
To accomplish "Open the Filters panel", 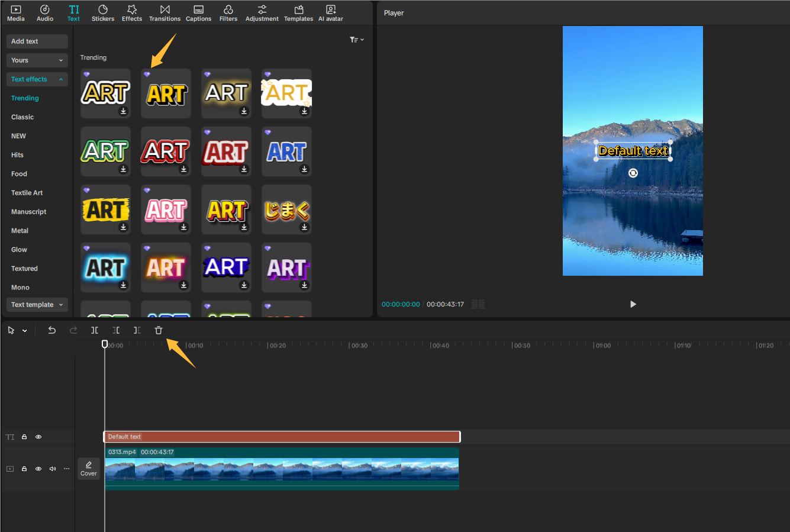I will pyautogui.click(x=228, y=12).
